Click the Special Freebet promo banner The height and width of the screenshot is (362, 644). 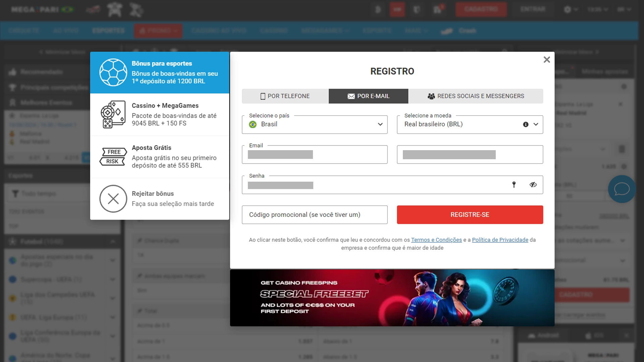pos(392,298)
